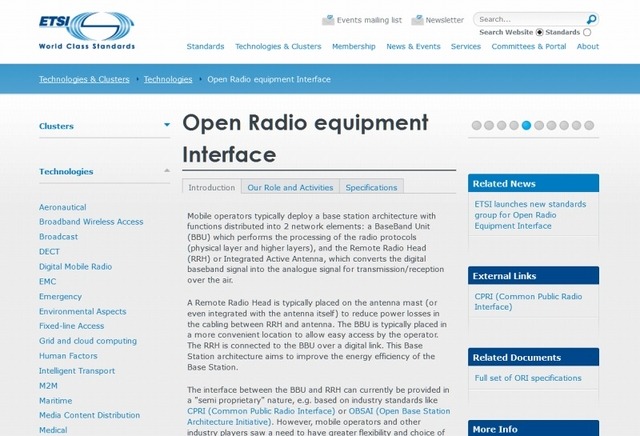
Task: Open Intelligent Transport link
Action: tap(77, 371)
